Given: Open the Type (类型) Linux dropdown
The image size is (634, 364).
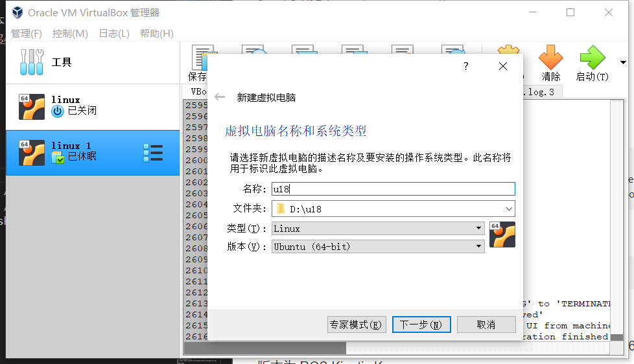Looking at the screenshot, I should (x=478, y=228).
